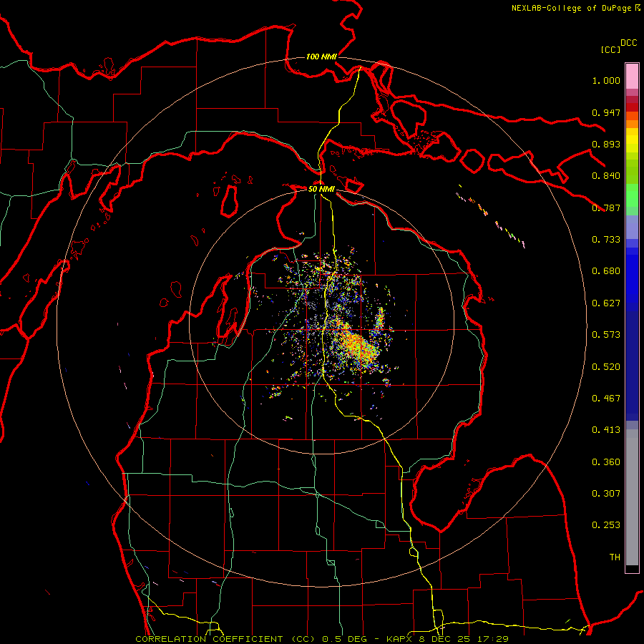Screen dimensions: 644x644
Task: Click the 0.947 color scale value
Action: pyautogui.click(x=606, y=112)
